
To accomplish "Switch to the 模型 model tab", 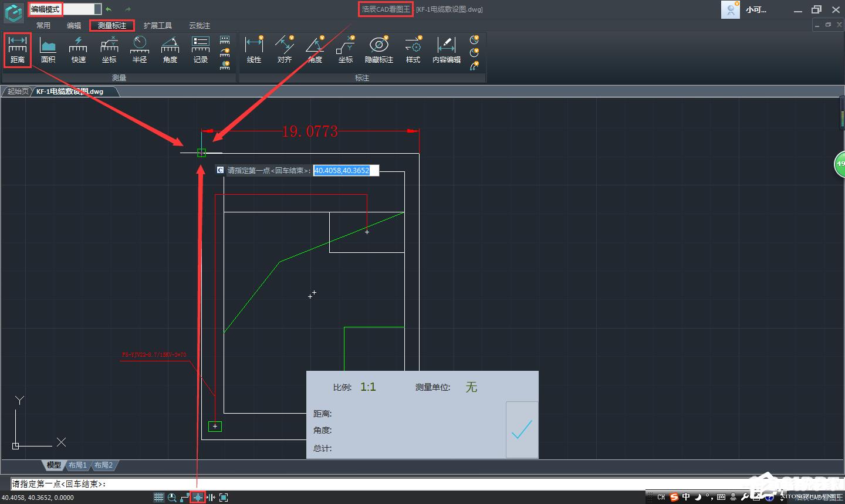I will tap(54, 465).
